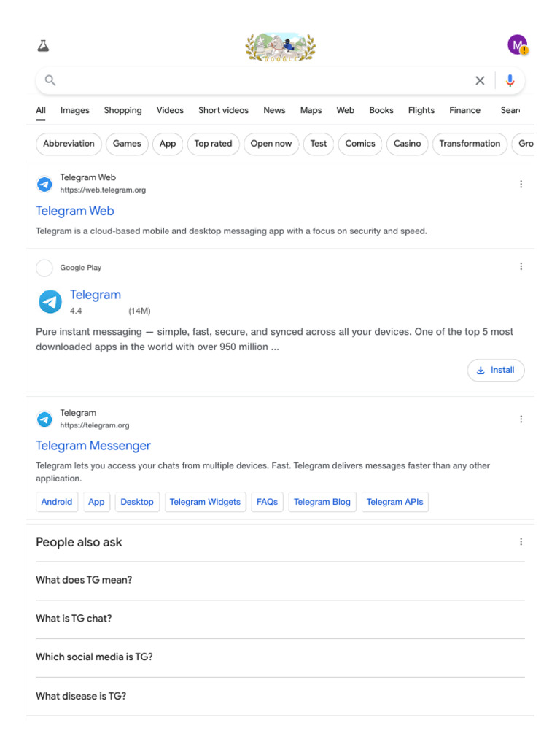
Task: Open more options for Google Play result
Action: pyautogui.click(x=521, y=267)
